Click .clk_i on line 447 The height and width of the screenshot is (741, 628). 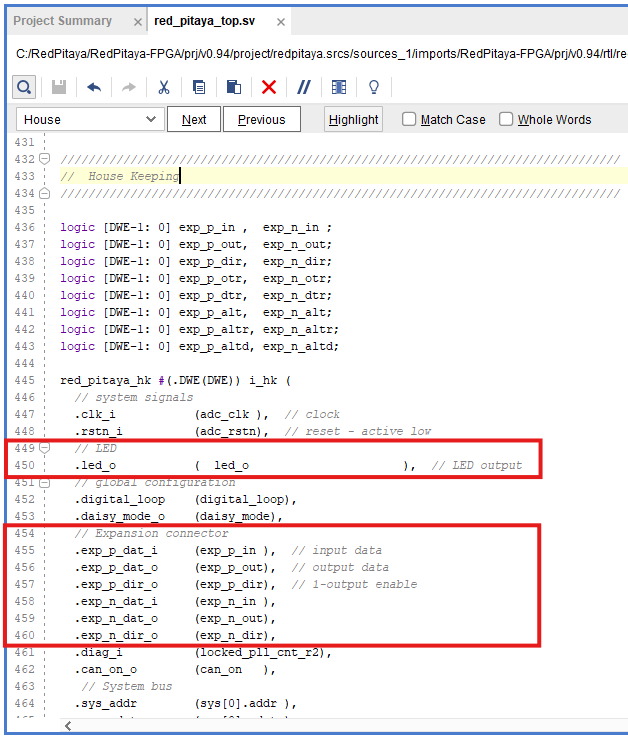[x=95, y=414]
